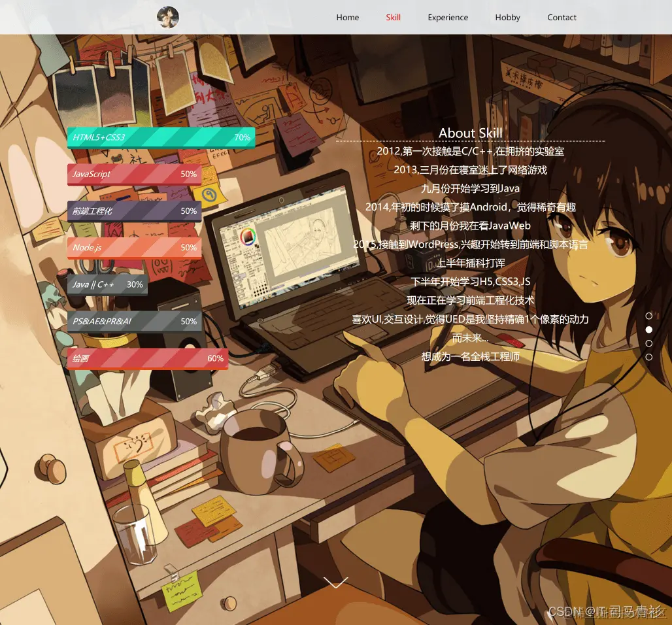This screenshot has width=672, height=625.
Task: Select the filled second page indicator dot
Action: [649, 329]
